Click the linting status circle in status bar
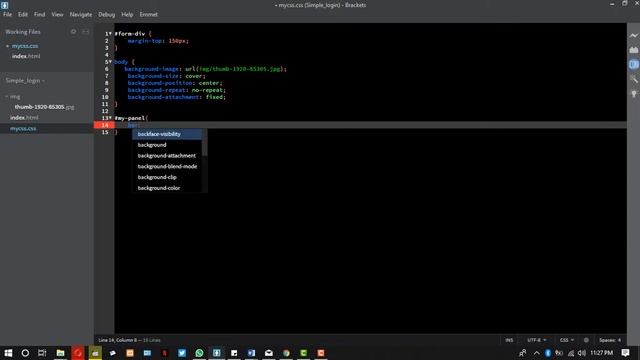 point(586,340)
